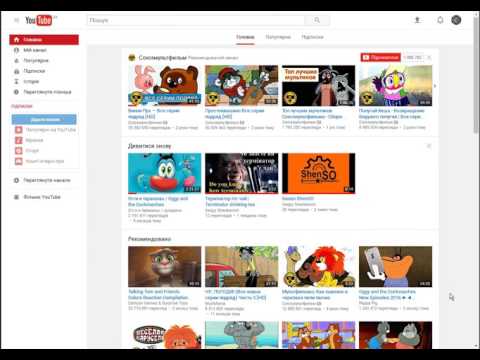Open the orange lion cub Antoshka thumbnail

(x=165, y=335)
